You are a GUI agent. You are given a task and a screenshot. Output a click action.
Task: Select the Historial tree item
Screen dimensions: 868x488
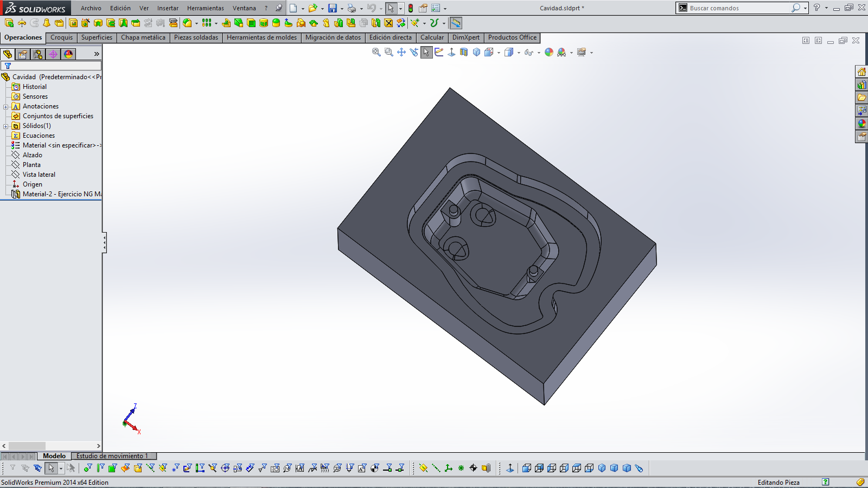35,87
